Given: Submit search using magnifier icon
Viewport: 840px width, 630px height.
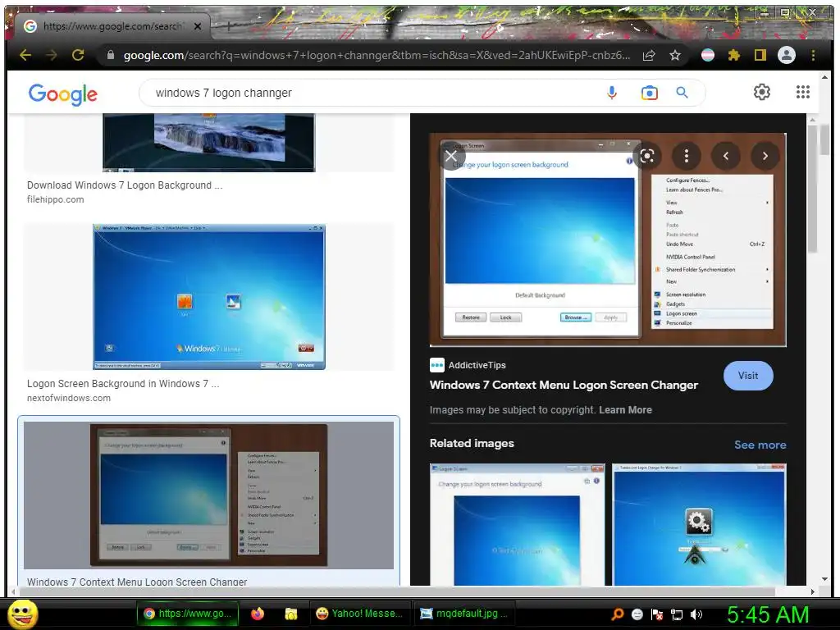Looking at the screenshot, I should (682, 93).
